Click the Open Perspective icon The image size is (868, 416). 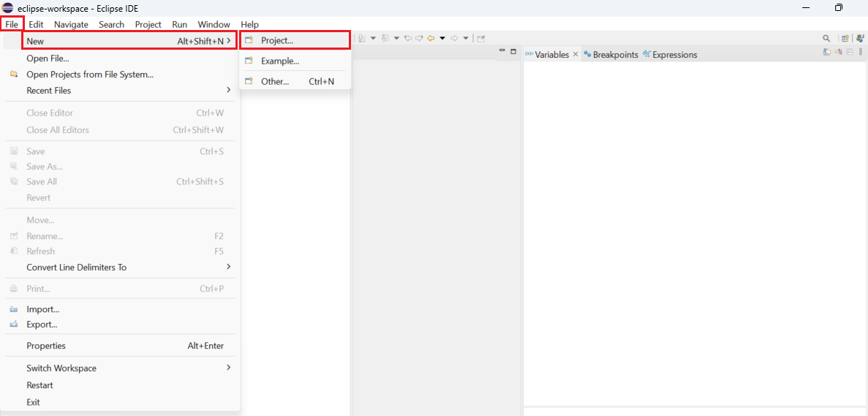(x=845, y=38)
